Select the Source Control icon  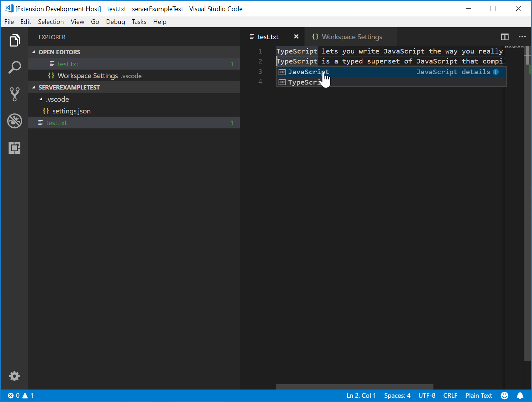click(15, 94)
